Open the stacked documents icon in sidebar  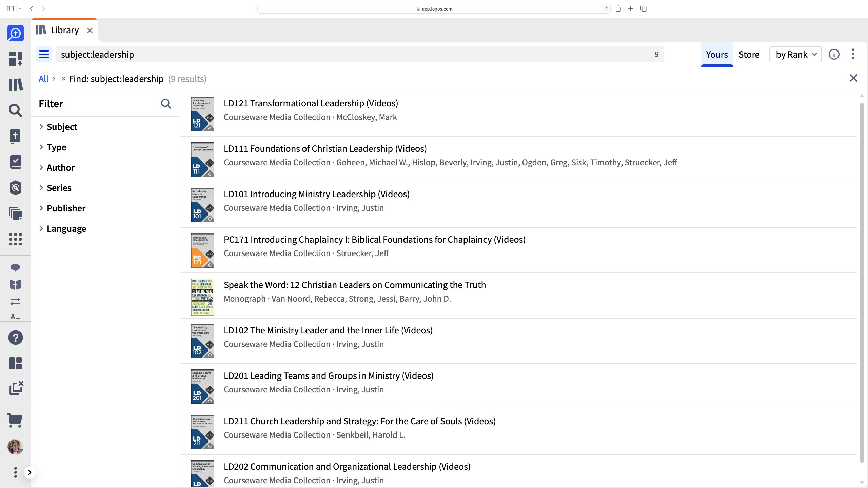tap(15, 213)
